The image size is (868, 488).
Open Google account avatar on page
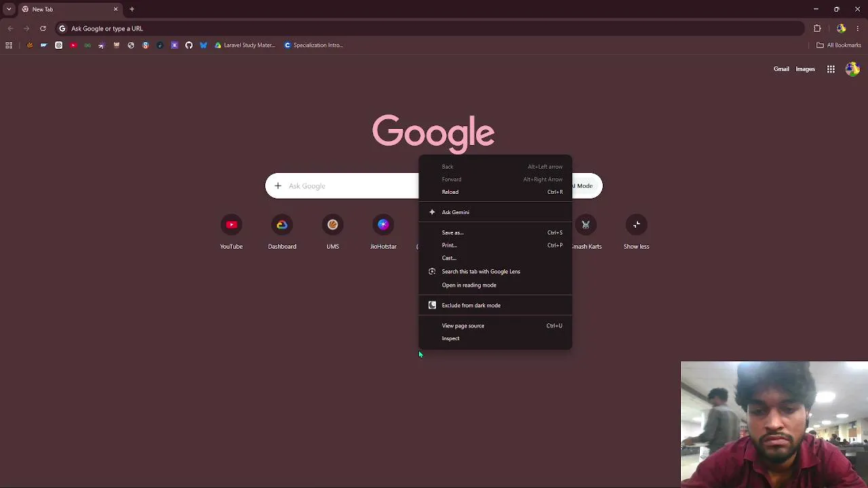coord(852,69)
